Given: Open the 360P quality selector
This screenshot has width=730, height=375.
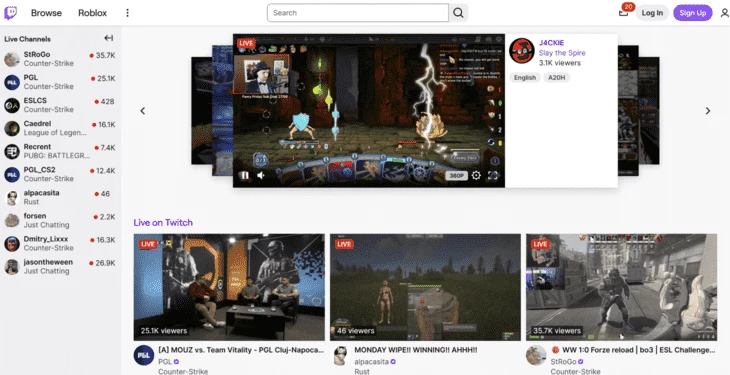Looking at the screenshot, I should click(456, 176).
